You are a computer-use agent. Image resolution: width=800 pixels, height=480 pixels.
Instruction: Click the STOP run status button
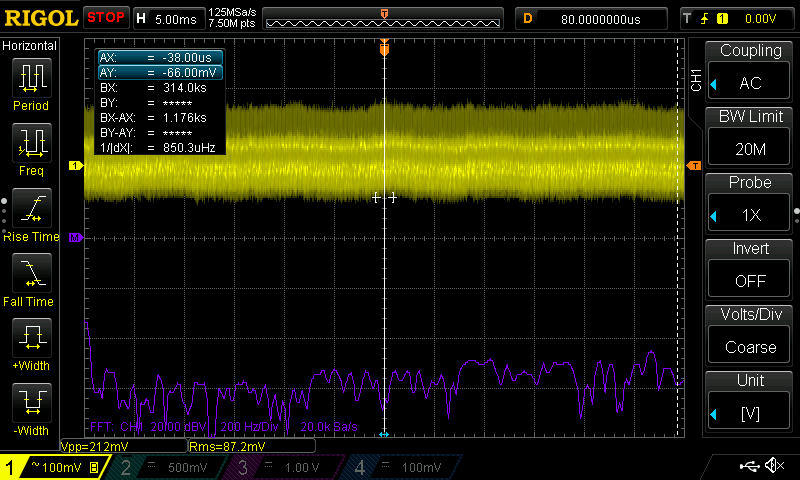pos(106,18)
